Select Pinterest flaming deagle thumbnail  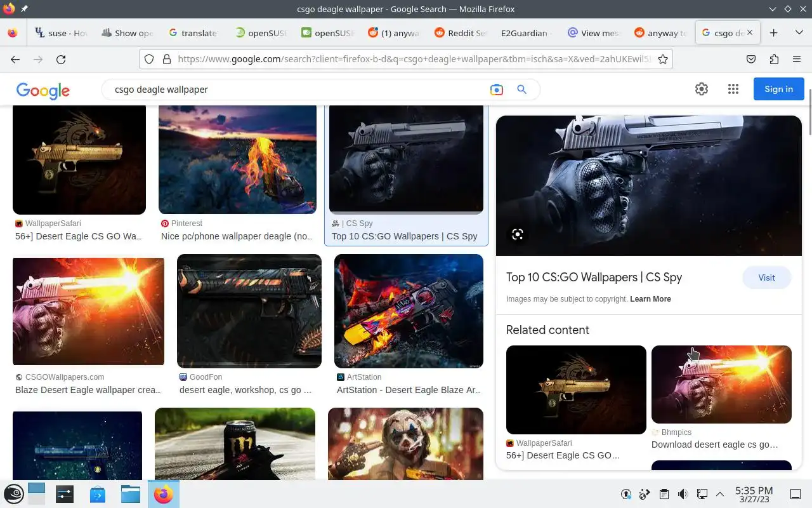237,160
